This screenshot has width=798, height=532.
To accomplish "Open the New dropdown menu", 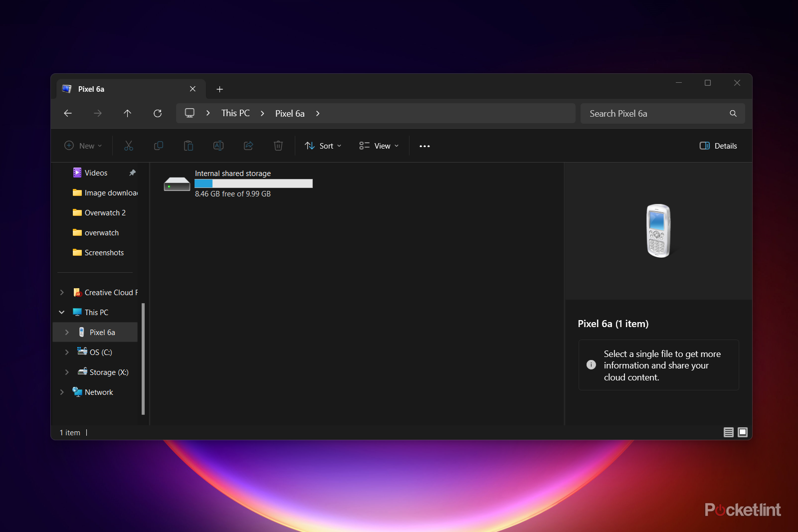I will click(x=83, y=146).
